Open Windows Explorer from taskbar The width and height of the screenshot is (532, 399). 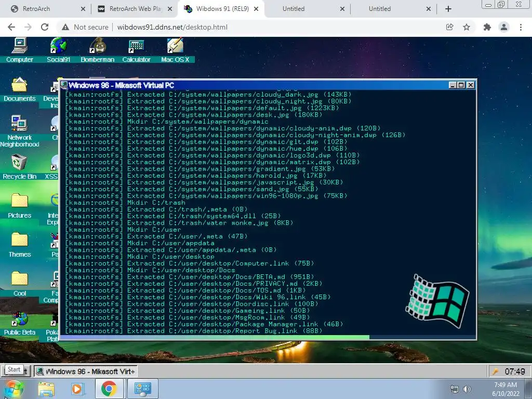(46, 389)
